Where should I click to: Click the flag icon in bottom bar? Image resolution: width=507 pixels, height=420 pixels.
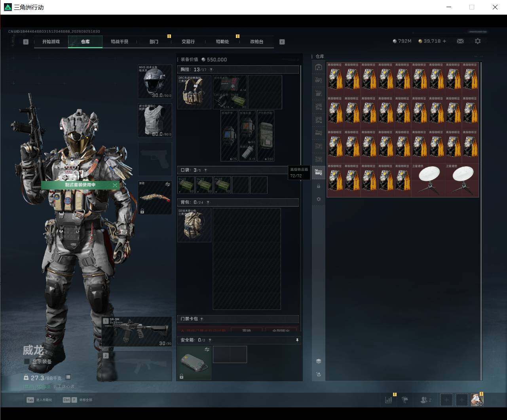405,400
